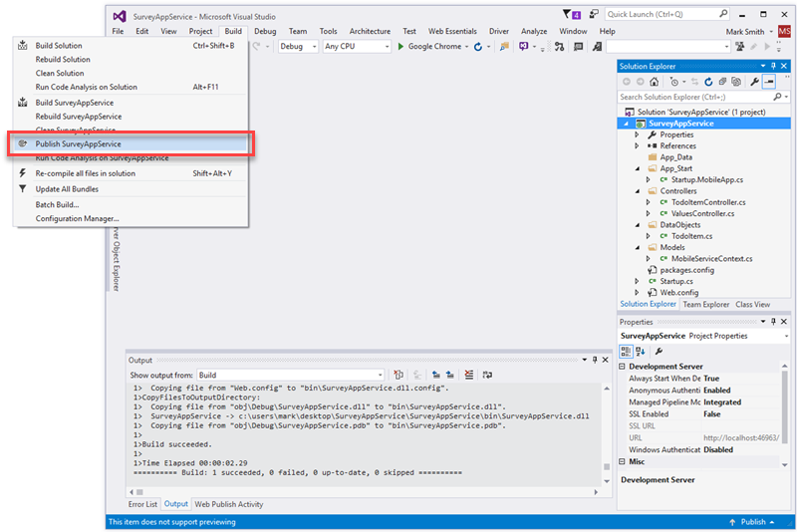Click the Categorized view icon in Properties
This screenshot has width=797, height=532.
pyautogui.click(x=626, y=351)
